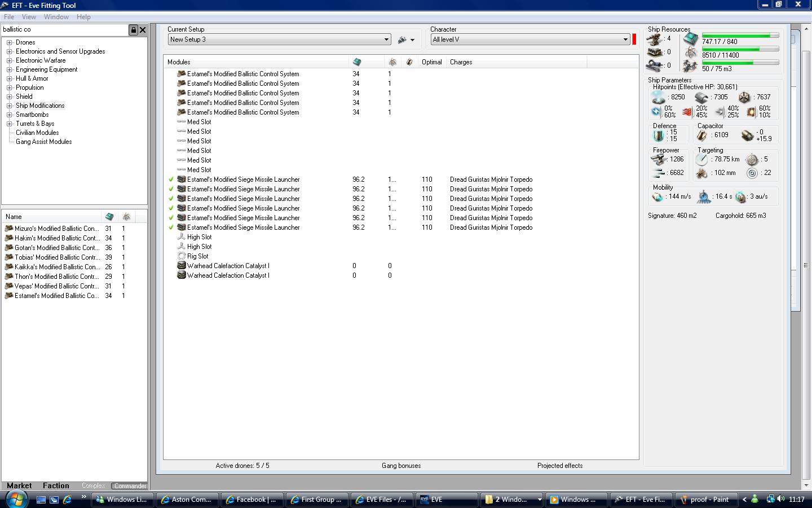The image size is (812, 508).
Task: Click the CPU chip icon beside 747.17 / 840
Action: click(691, 40)
